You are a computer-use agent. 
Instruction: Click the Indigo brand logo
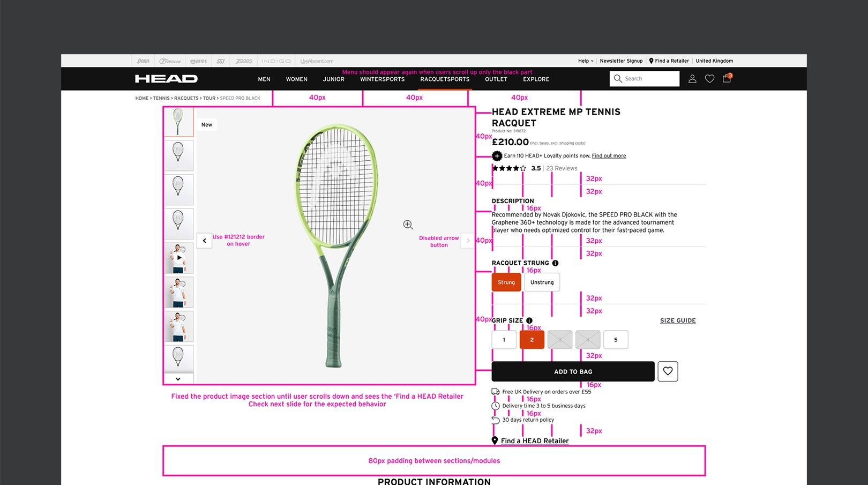276,61
